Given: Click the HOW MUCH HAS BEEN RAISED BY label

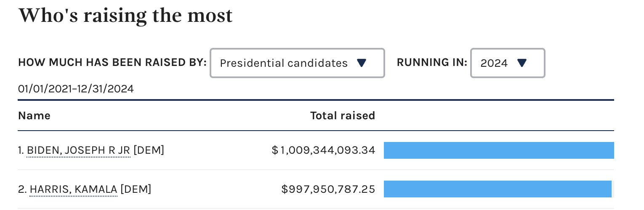Looking at the screenshot, I should click(112, 63).
